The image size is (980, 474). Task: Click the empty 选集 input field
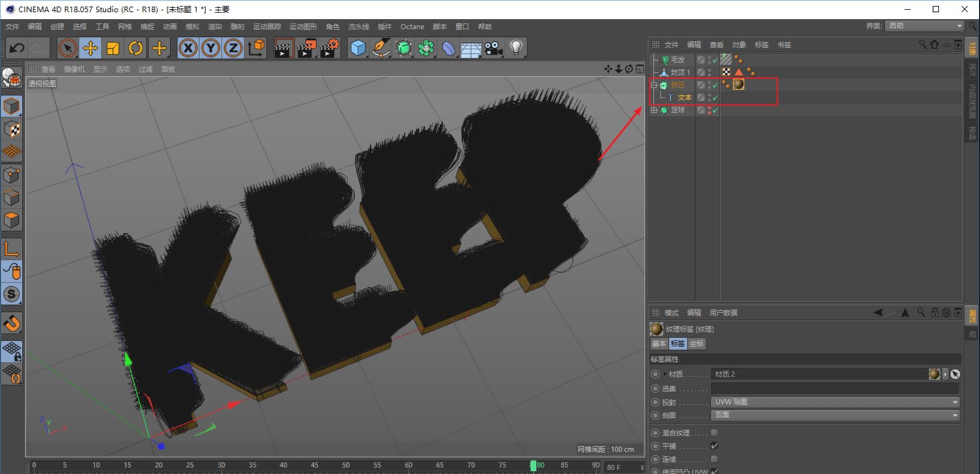[835, 388]
